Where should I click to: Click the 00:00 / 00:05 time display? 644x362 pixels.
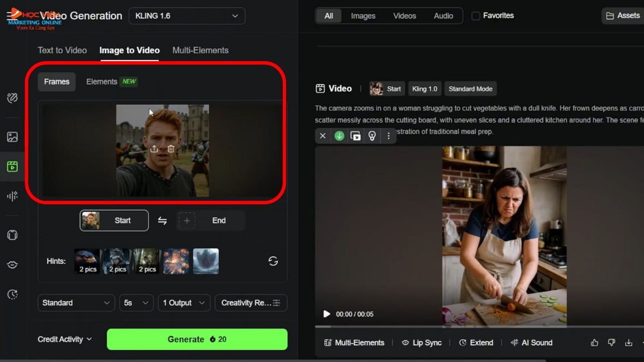(355, 314)
